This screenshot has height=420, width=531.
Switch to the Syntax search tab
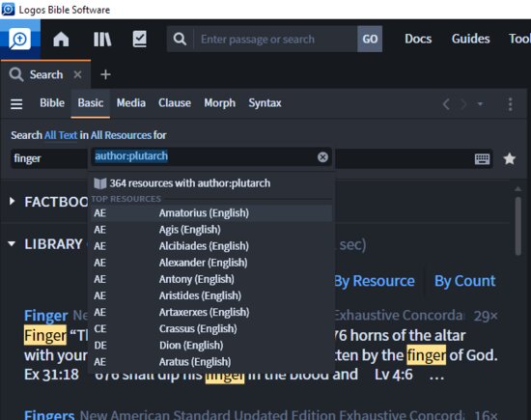click(265, 103)
